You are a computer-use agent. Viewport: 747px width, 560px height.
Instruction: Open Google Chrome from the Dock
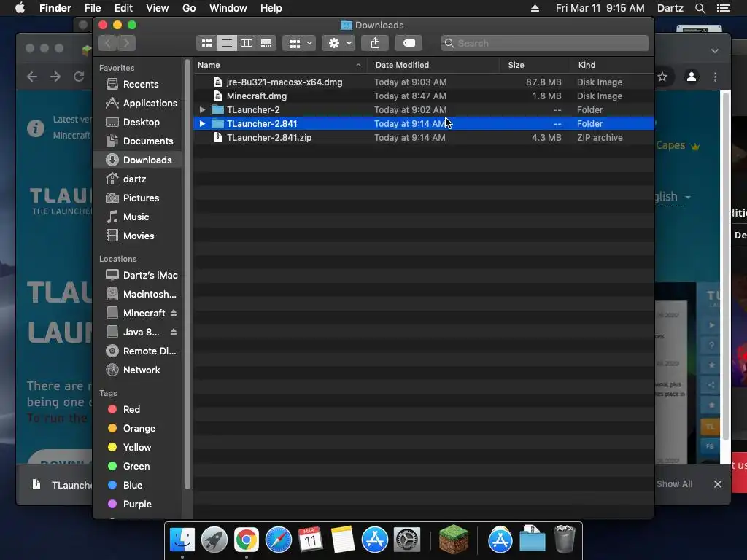coord(247,540)
